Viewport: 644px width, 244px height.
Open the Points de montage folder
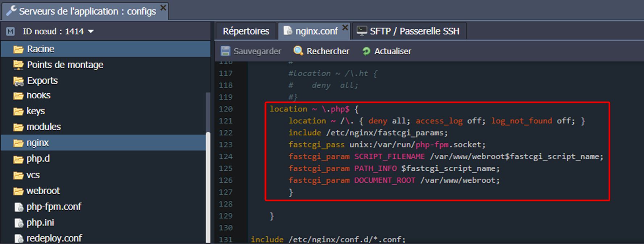[65, 65]
